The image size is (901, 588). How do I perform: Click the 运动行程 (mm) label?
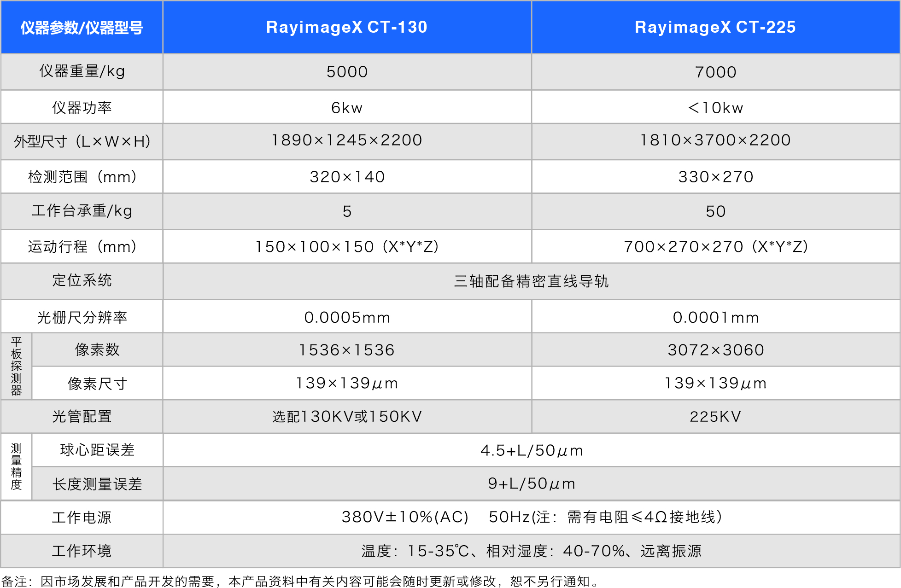[82, 246]
